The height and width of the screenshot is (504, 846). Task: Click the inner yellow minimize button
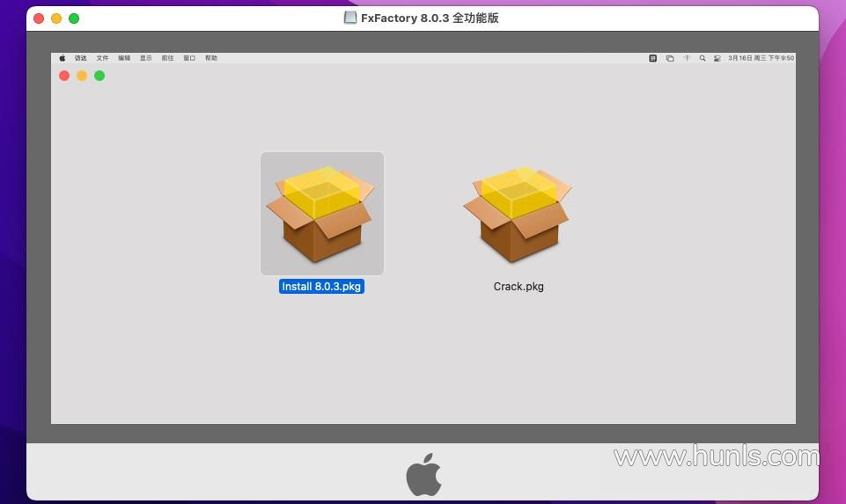82,76
